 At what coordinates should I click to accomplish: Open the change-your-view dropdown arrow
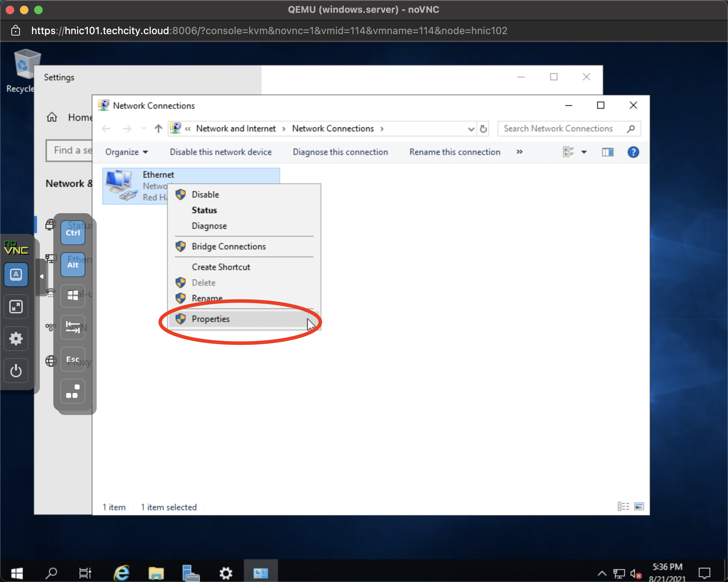coord(584,152)
